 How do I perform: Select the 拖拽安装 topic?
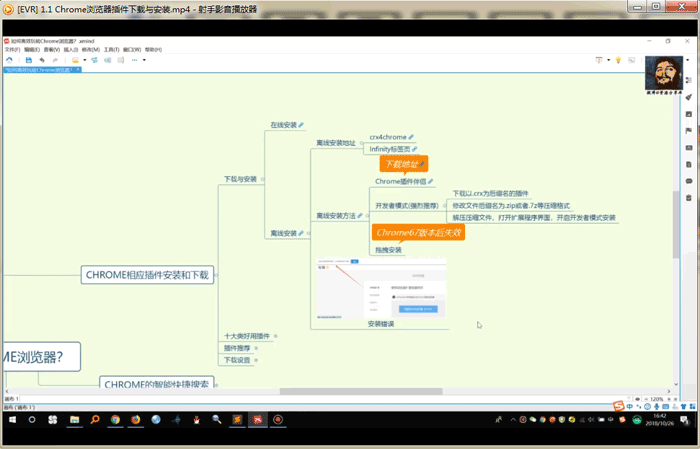(x=388, y=250)
